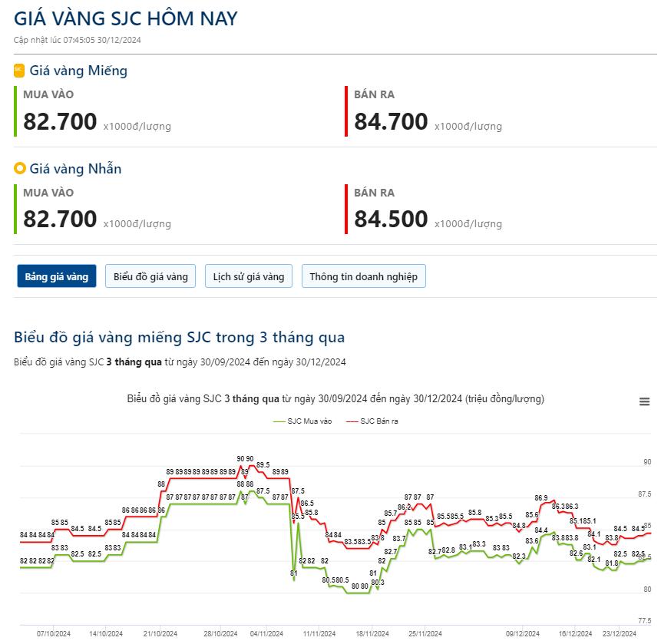Screen dimensions: 661x644
Task: Click gold bar sell price 84.700
Action: coord(391,121)
